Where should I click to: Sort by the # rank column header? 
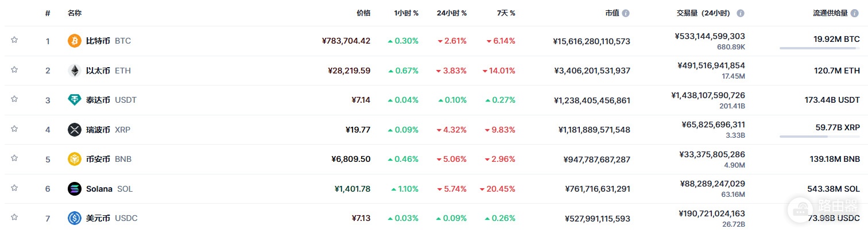[x=48, y=13]
